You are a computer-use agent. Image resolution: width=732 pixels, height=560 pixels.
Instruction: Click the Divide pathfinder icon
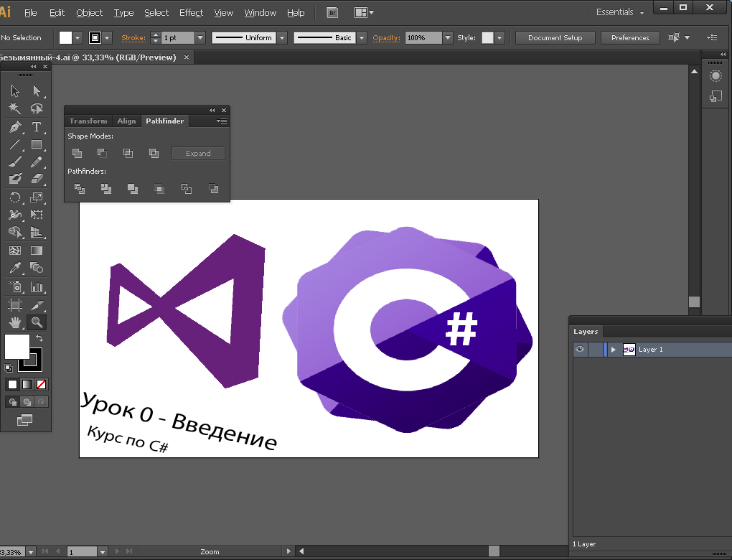click(x=80, y=189)
